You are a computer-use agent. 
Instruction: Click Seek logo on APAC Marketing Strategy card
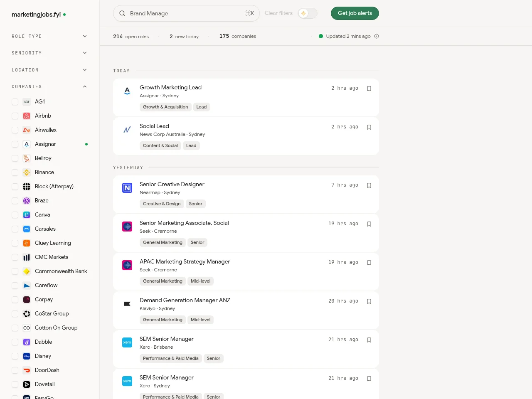click(127, 265)
